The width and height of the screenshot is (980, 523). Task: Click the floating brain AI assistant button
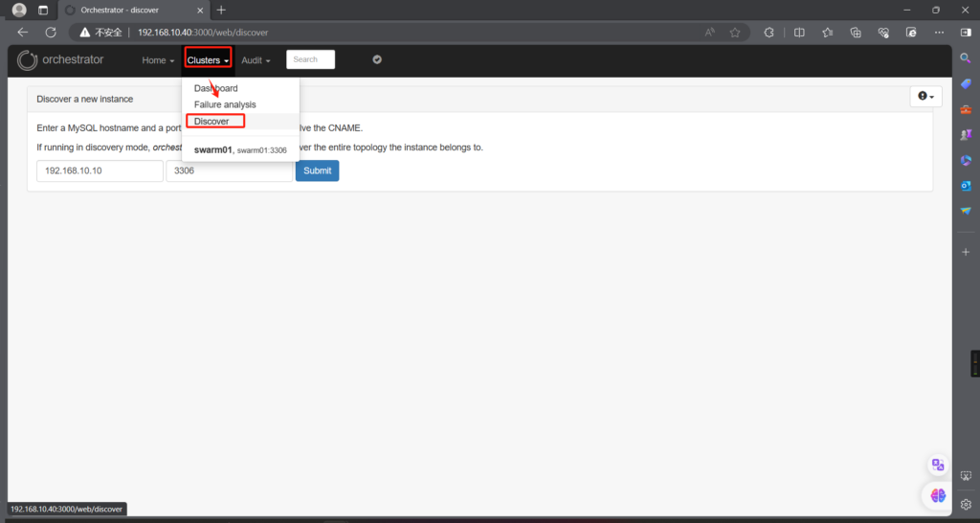tap(938, 495)
